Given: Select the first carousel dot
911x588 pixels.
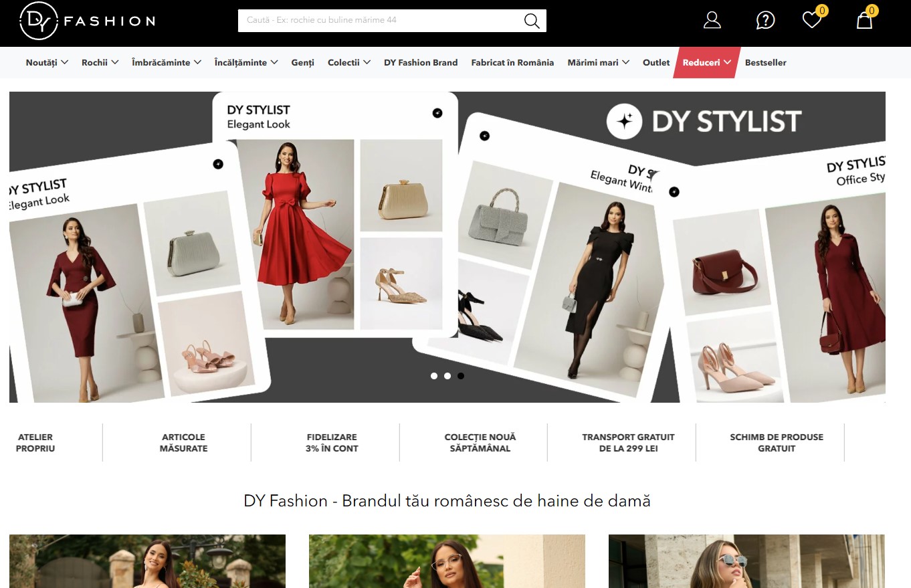Looking at the screenshot, I should (x=434, y=376).
